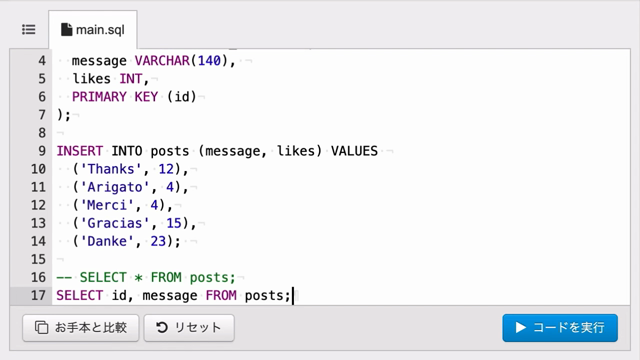The height and width of the screenshot is (360, 640).
Task: Click the reset arrow icon
Action: (x=162, y=327)
